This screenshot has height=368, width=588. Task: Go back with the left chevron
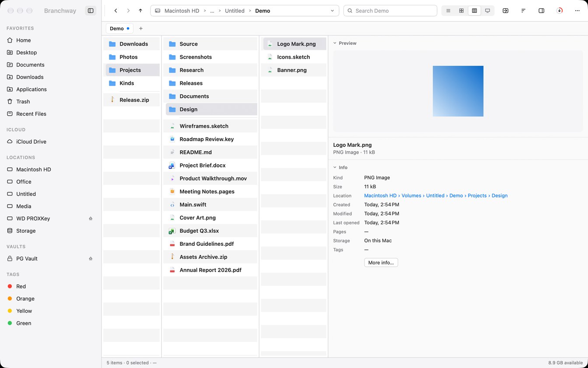115,11
